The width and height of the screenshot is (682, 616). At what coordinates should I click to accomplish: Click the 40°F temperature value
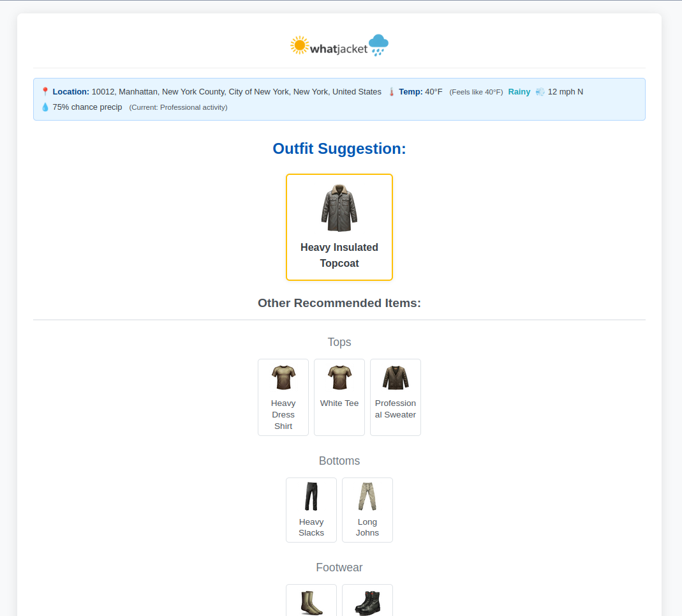pos(434,91)
